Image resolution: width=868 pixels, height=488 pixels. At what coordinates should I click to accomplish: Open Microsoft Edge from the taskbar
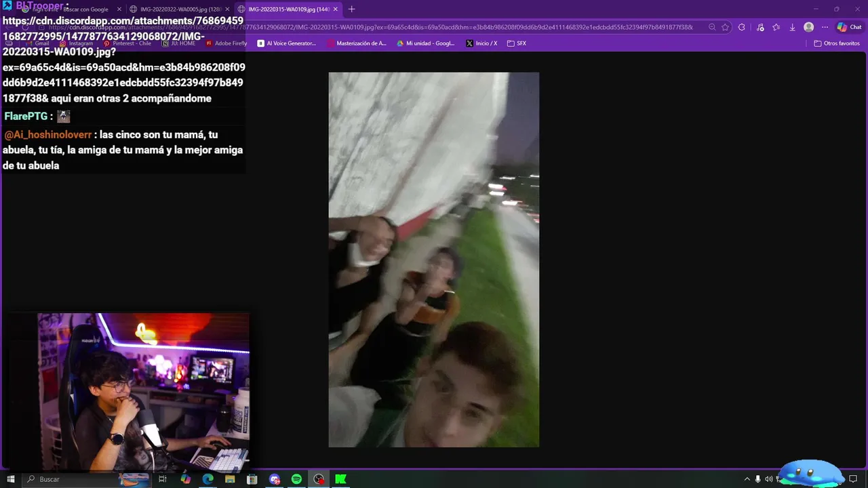coord(208,479)
